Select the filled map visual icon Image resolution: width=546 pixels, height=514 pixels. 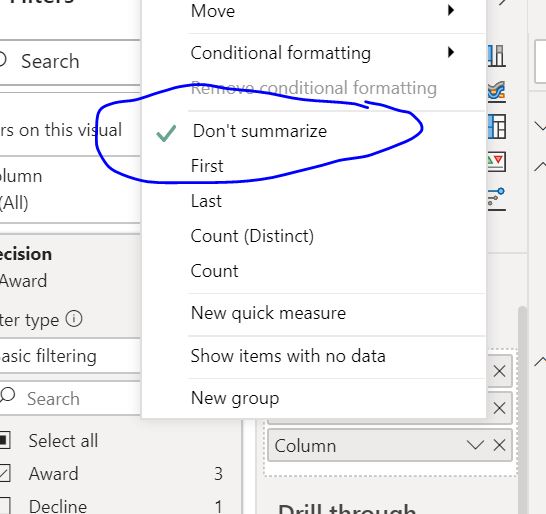(497, 92)
